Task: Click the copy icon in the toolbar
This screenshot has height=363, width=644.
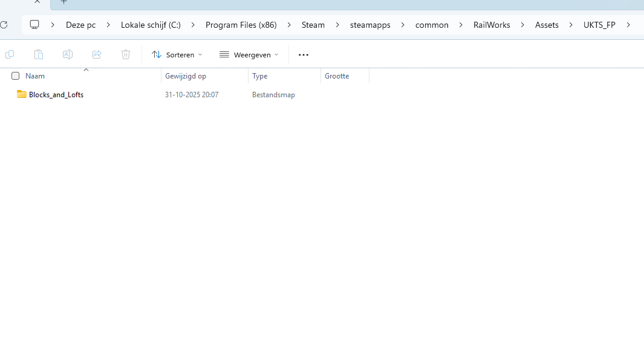Action: [x=10, y=54]
